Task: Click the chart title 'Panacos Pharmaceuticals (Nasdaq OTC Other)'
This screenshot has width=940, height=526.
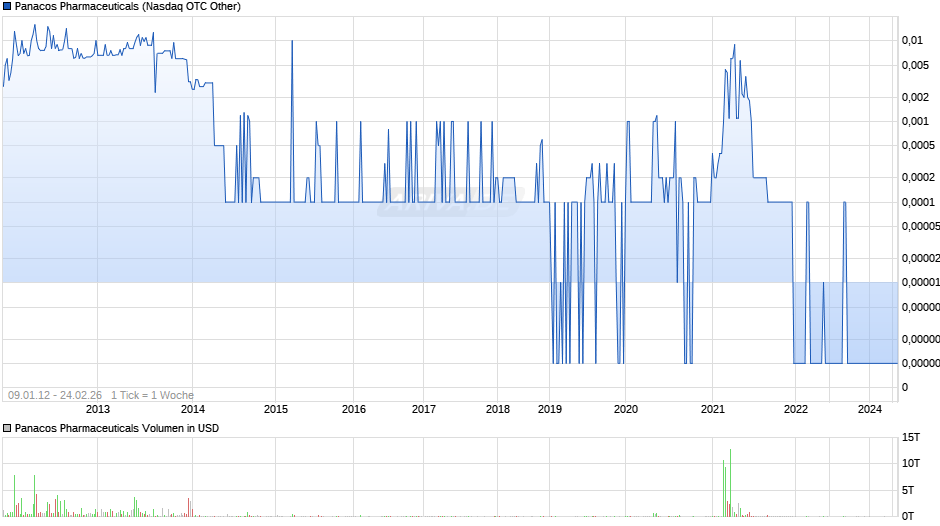Action: pos(128,7)
